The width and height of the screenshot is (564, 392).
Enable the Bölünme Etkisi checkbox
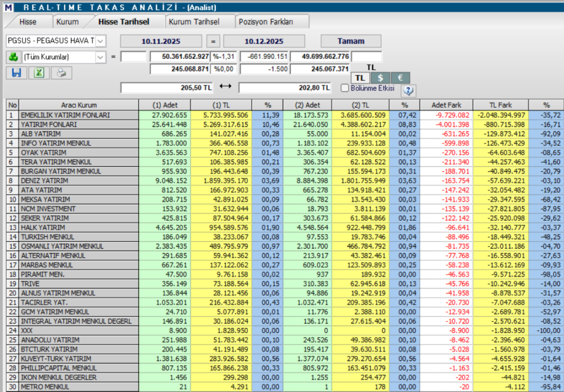[345, 89]
